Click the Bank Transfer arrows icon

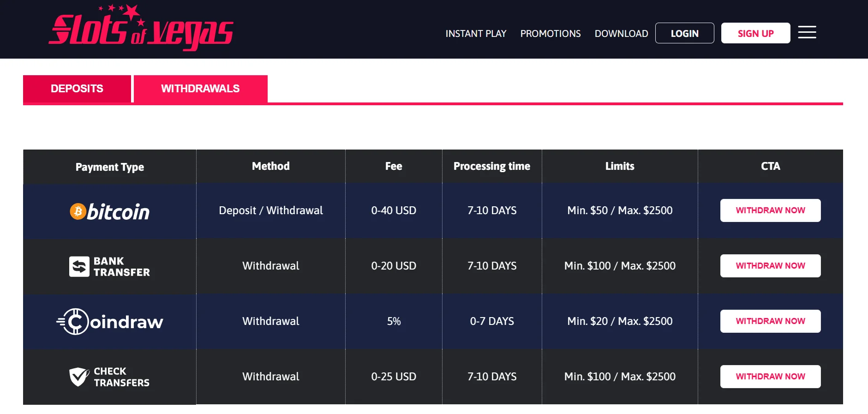click(79, 266)
